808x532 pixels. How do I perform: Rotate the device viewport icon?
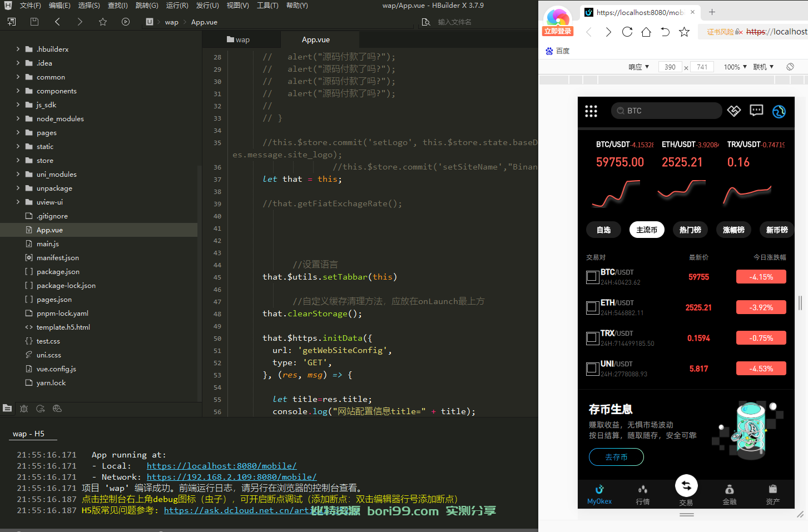tap(790, 67)
